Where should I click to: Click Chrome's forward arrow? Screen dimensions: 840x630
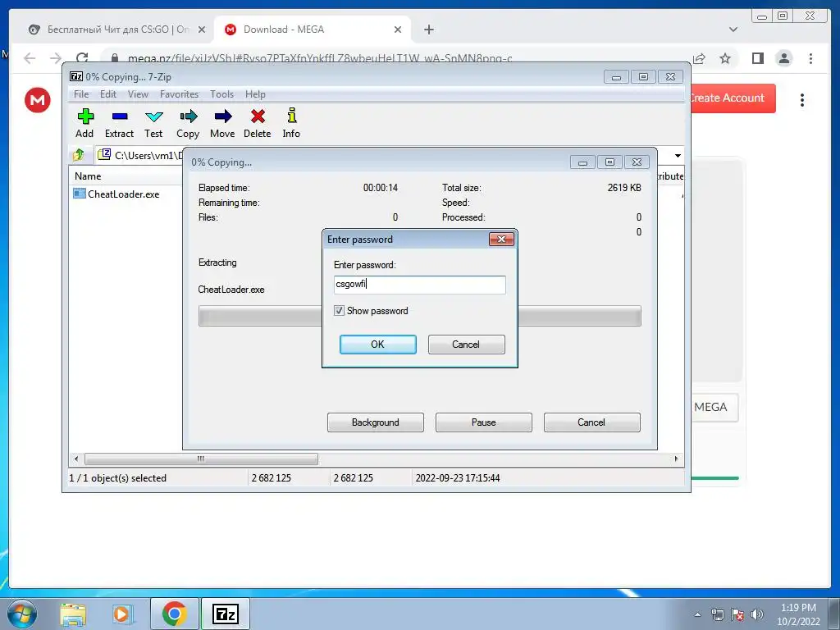pyautogui.click(x=56, y=58)
